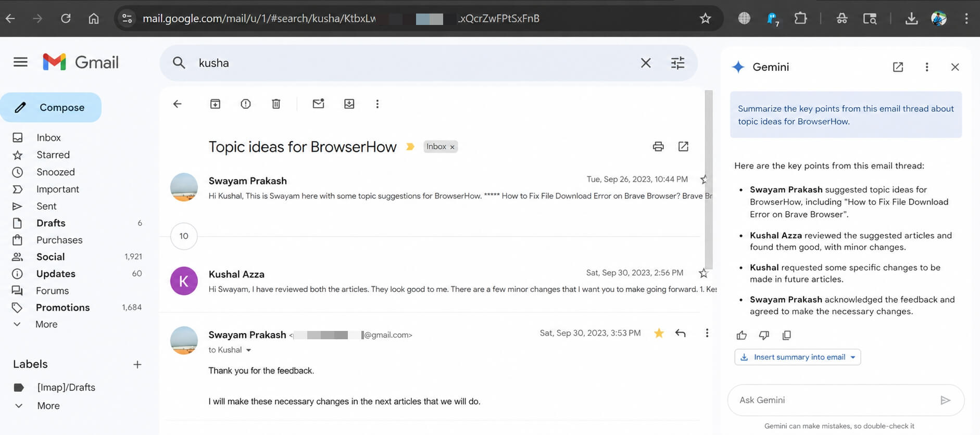Open the [Imap]/Drafts label
Image resolution: width=980 pixels, height=435 pixels.
tap(66, 388)
